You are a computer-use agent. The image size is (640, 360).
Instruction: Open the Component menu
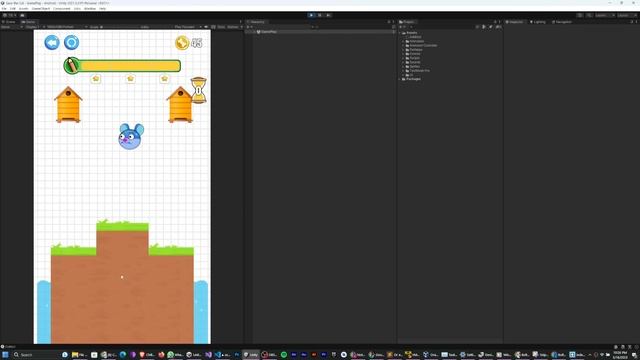click(x=62, y=8)
